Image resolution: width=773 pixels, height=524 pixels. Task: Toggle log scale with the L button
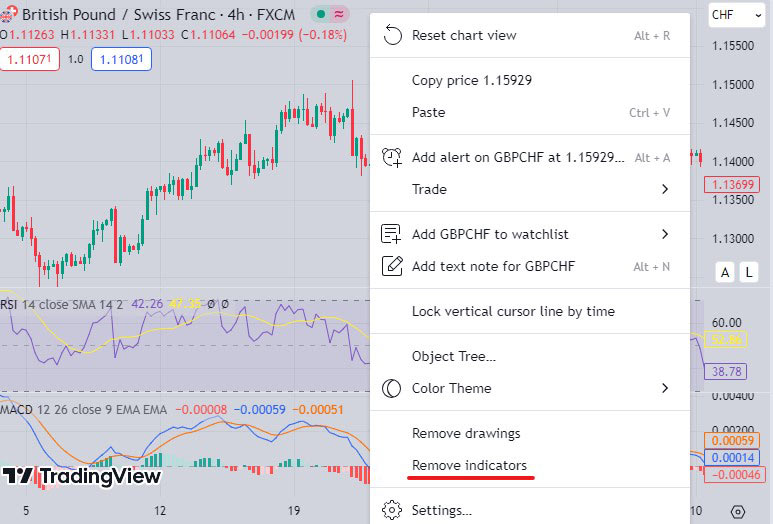[x=749, y=273]
